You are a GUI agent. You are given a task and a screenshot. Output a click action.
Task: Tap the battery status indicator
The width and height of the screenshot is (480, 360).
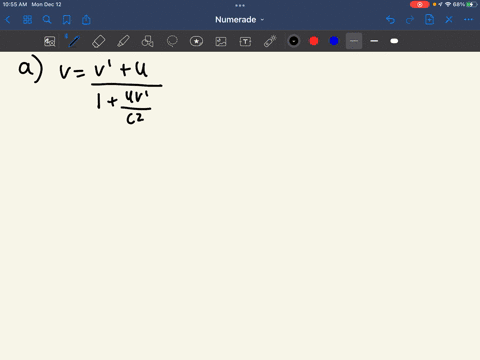point(472,4)
